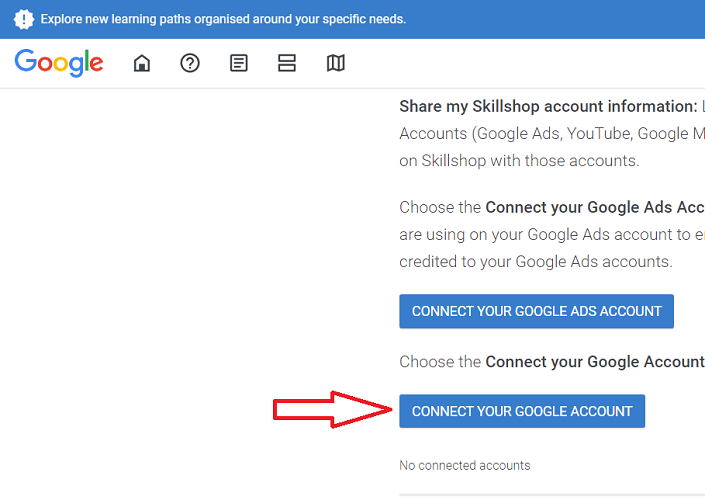Open the 'Explore new learning paths' banner message
Image resolution: width=705 pixels, height=500 pixels.
223,19
